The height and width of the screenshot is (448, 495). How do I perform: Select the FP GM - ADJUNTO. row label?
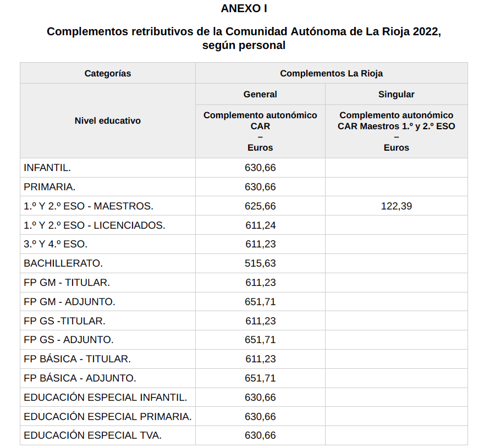point(69,302)
